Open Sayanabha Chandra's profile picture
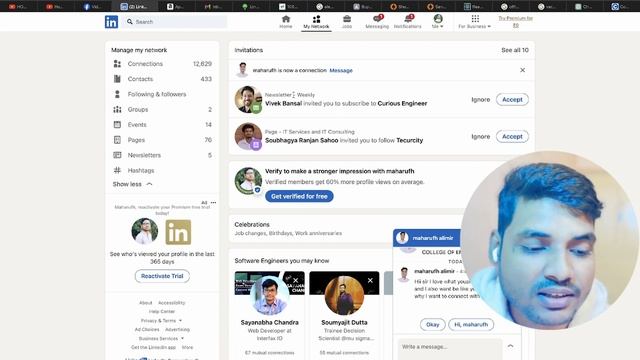 pyautogui.click(x=269, y=296)
